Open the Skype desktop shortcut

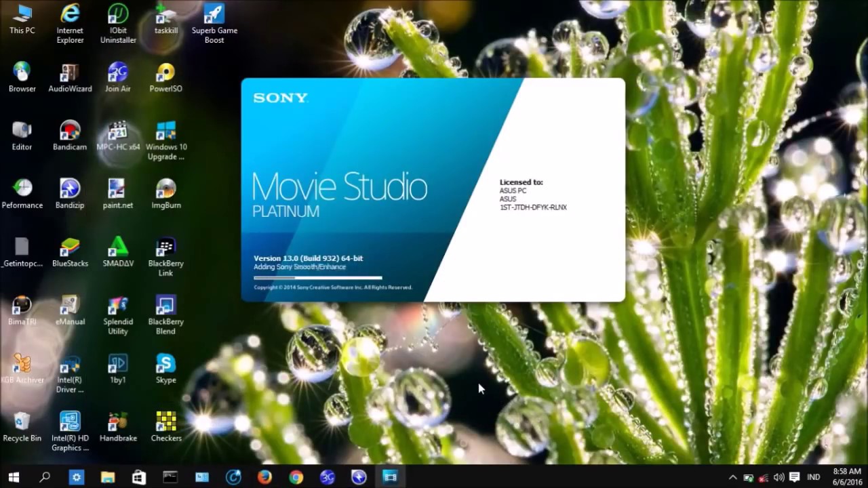pos(166,369)
